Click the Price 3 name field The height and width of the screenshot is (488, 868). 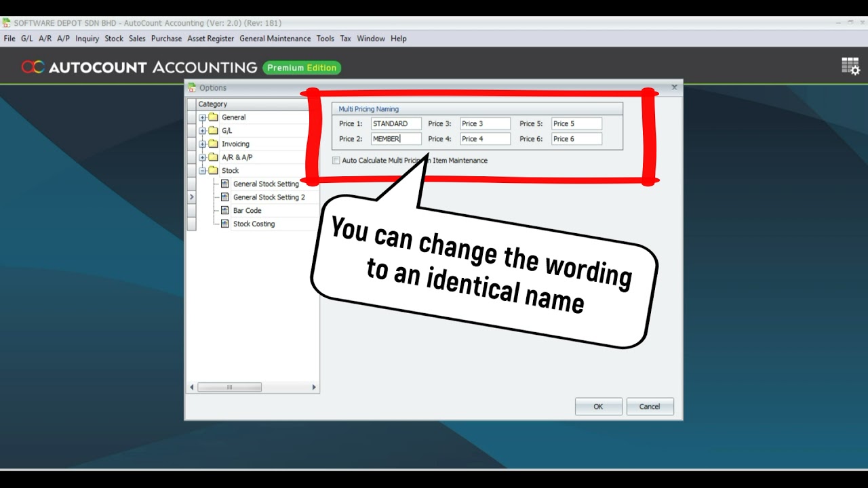click(x=485, y=124)
